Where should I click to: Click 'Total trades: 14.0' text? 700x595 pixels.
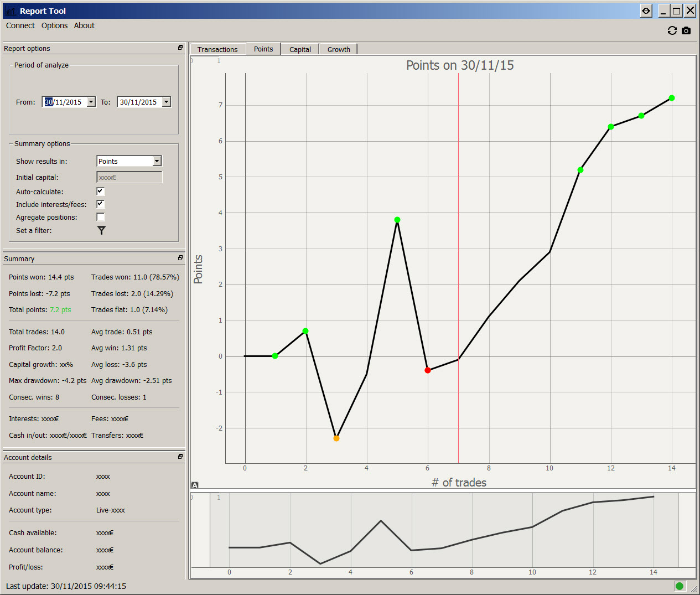click(x=37, y=332)
